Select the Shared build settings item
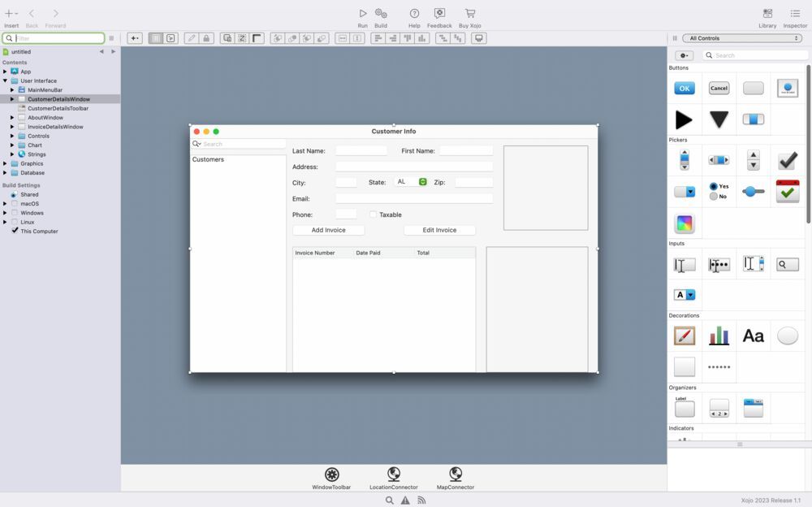Screen dimensions: 812x507 [x=29, y=194]
